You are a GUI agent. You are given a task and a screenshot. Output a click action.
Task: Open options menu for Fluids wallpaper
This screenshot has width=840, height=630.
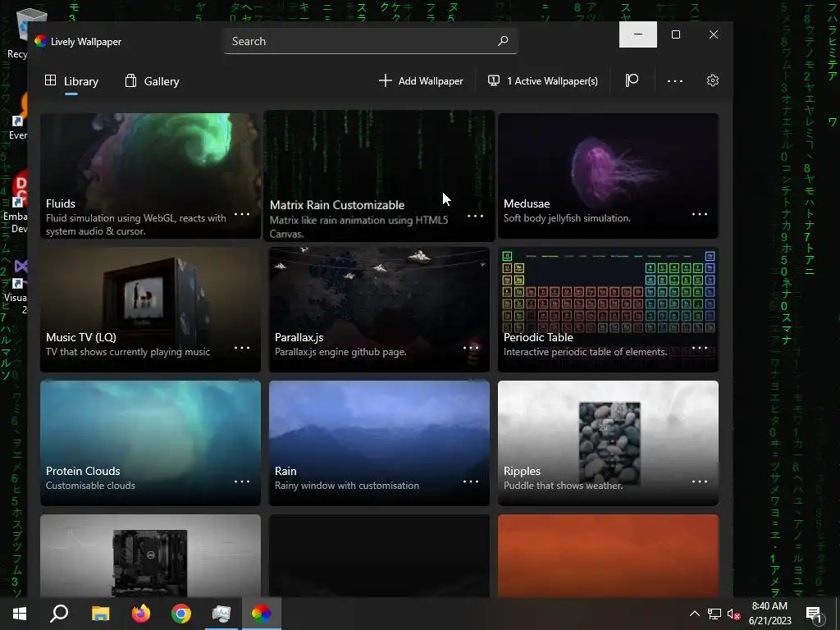pyautogui.click(x=242, y=214)
